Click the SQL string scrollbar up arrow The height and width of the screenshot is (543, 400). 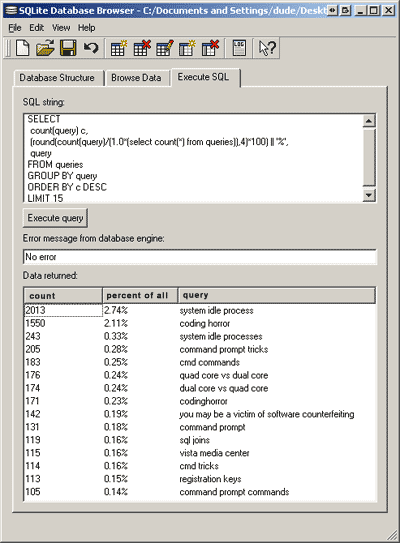368,121
